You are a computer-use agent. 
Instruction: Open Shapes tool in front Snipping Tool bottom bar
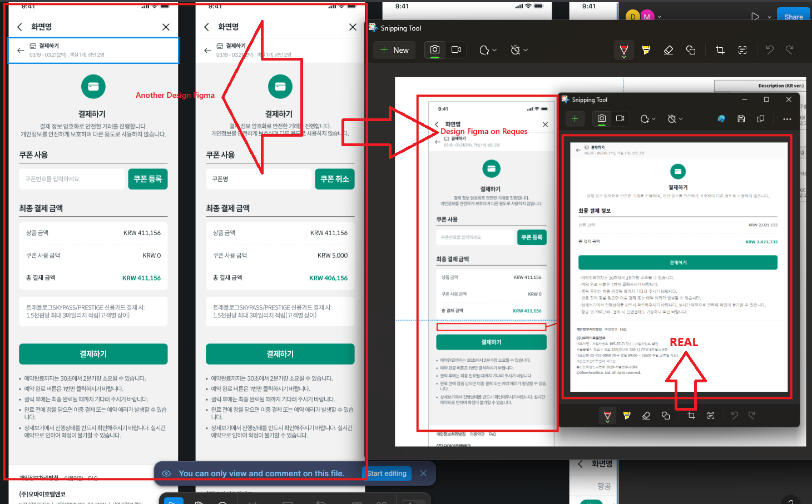coord(666,416)
